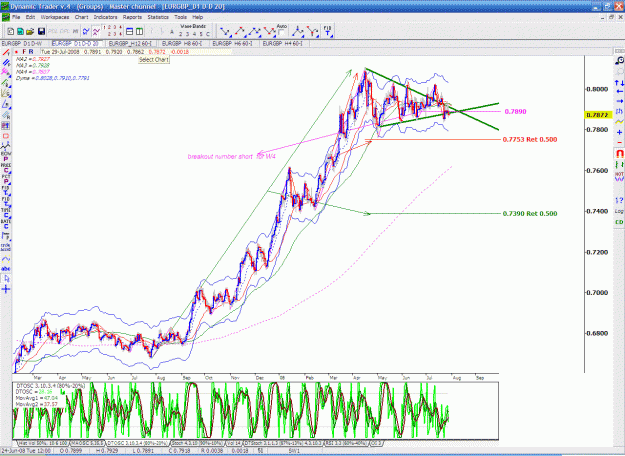Select the blue curve tool in left sidebar
Screen dimensions: 625x456
(6, 259)
